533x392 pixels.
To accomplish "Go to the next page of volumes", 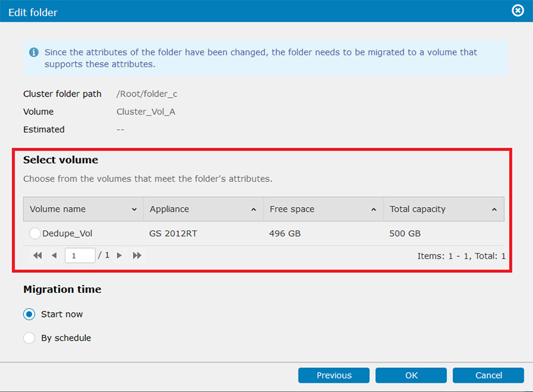I will (x=119, y=256).
